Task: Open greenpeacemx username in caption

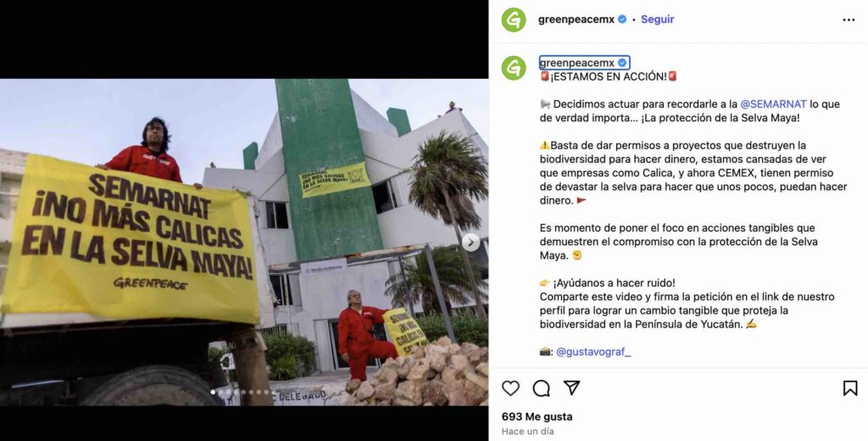Action: point(576,63)
